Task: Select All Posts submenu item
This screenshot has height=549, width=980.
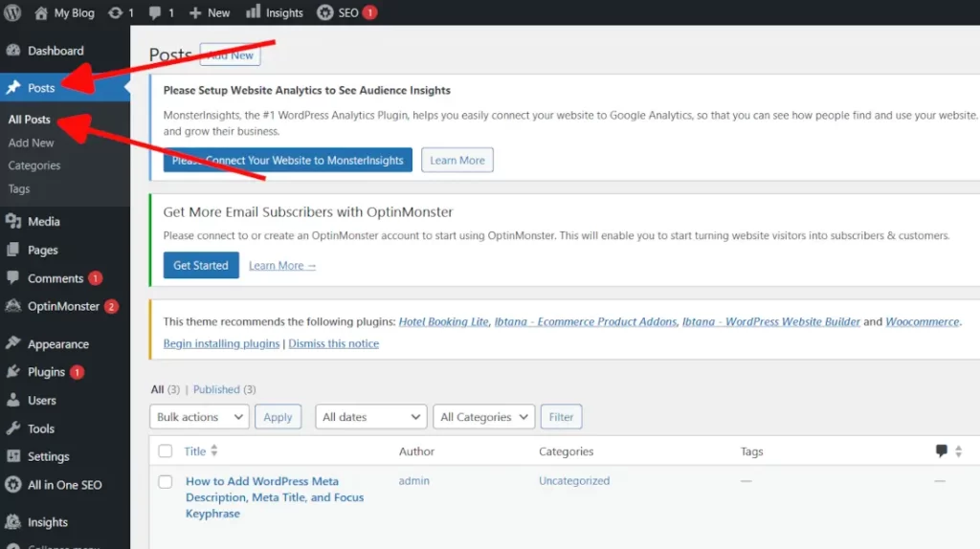Action: coord(30,120)
